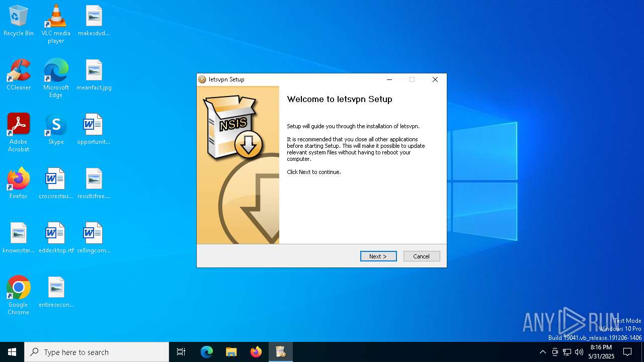Close the letsvpn Setup window
Viewport: 644px width, 362px height.
tap(435, 79)
